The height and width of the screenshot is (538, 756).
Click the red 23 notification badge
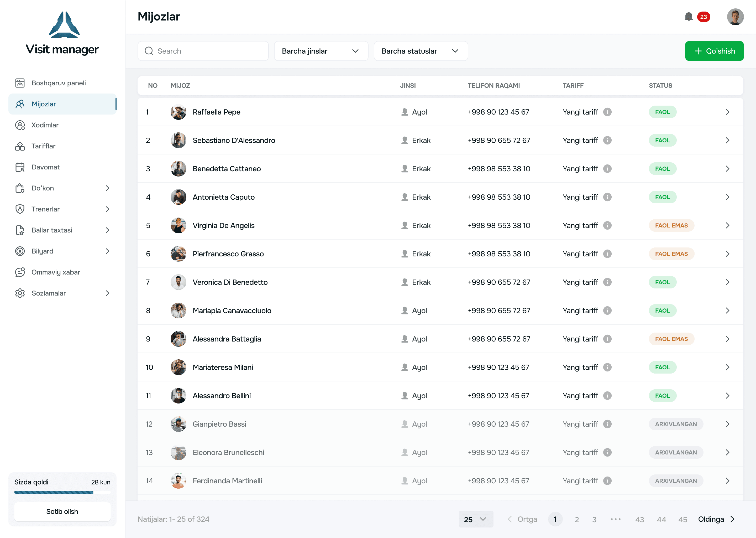pos(703,17)
